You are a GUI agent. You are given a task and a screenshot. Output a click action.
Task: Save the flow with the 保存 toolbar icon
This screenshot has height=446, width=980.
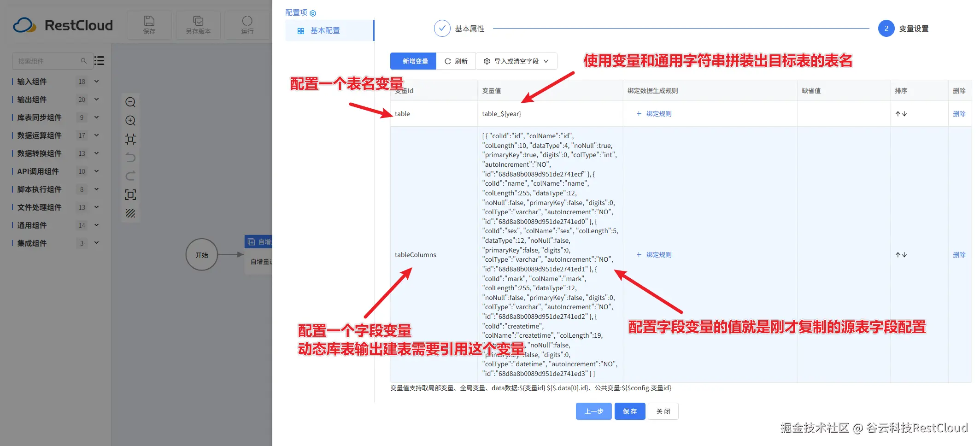(x=149, y=25)
